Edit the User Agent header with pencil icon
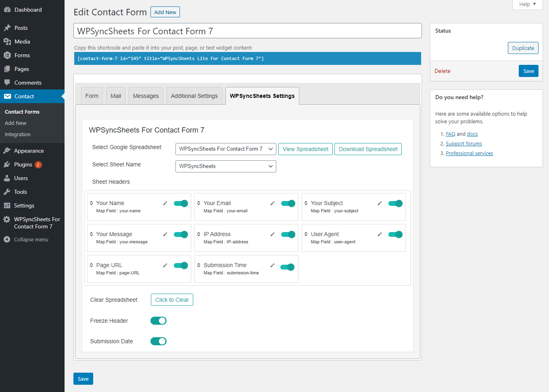Viewport: 549px width, 392px height. (380, 234)
